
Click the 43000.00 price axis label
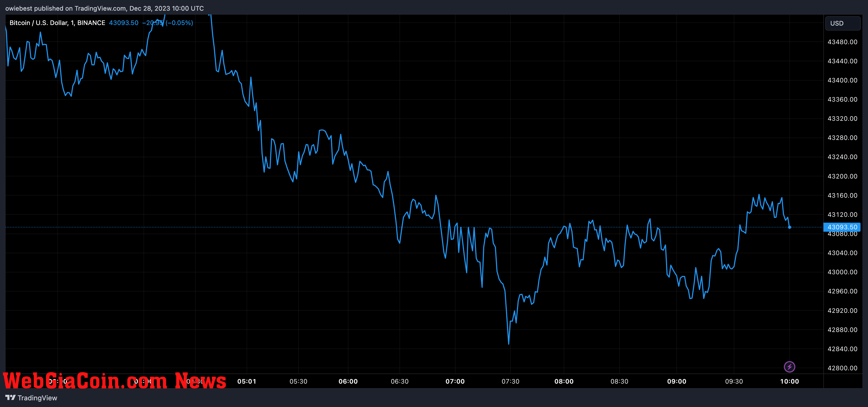coord(842,272)
